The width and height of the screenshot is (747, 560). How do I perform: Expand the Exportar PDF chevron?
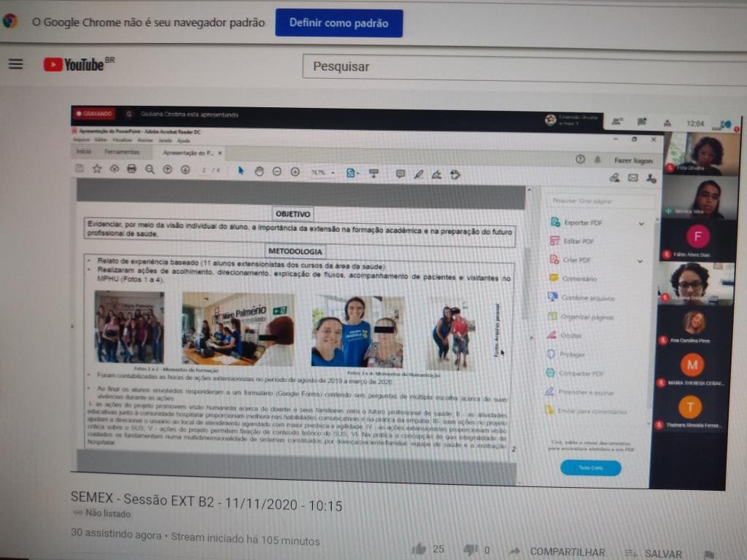pyautogui.click(x=641, y=223)
